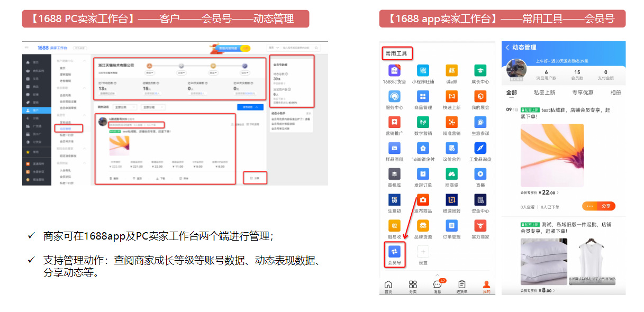Collapse the 客户运营中心 sidebar section
The width and height of the screenshot is (644, 312).
[x=85, y=61]
